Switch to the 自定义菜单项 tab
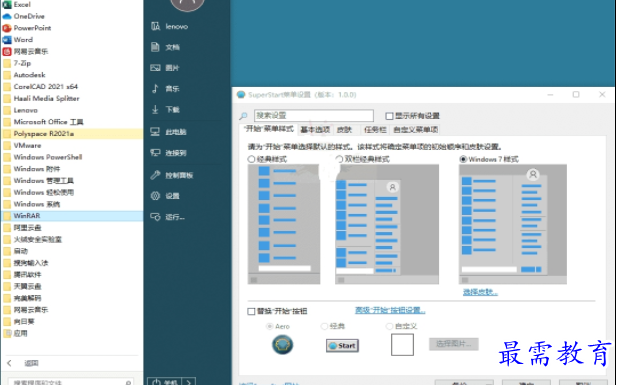Screen dimensions: 620x385 pyautogui.click(x=416, y=130)
